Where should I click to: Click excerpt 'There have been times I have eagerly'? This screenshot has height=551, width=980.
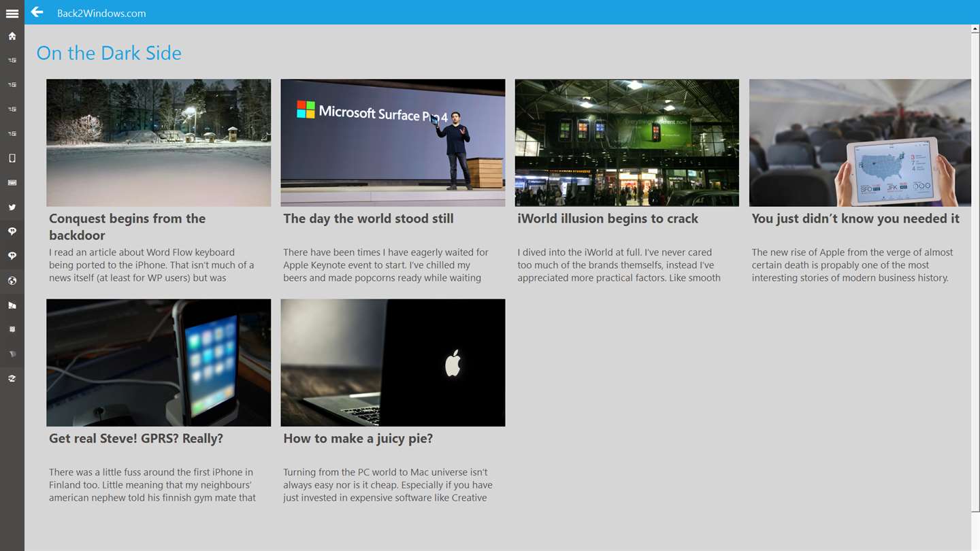(x=386, y=265)
